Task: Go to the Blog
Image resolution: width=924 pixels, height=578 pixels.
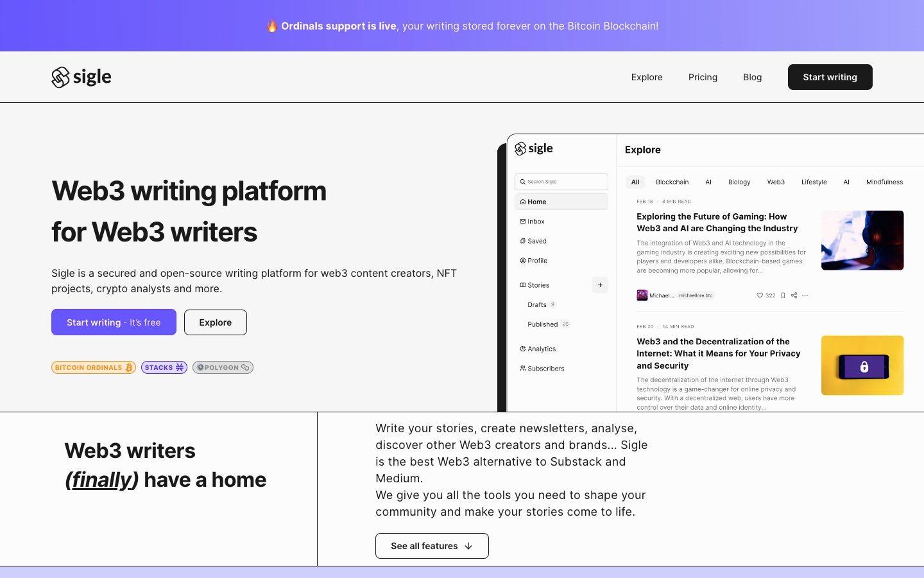Action: pyautogui.click(x=753, y=77)
